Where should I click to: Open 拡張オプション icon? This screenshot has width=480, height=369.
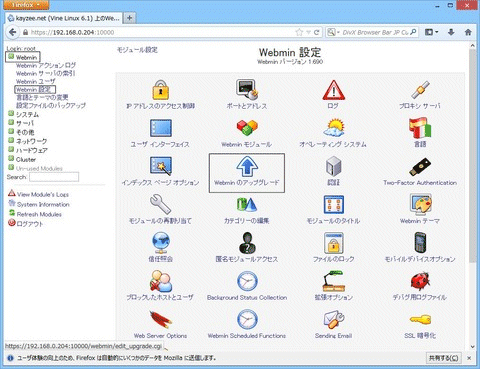(334, 281)
